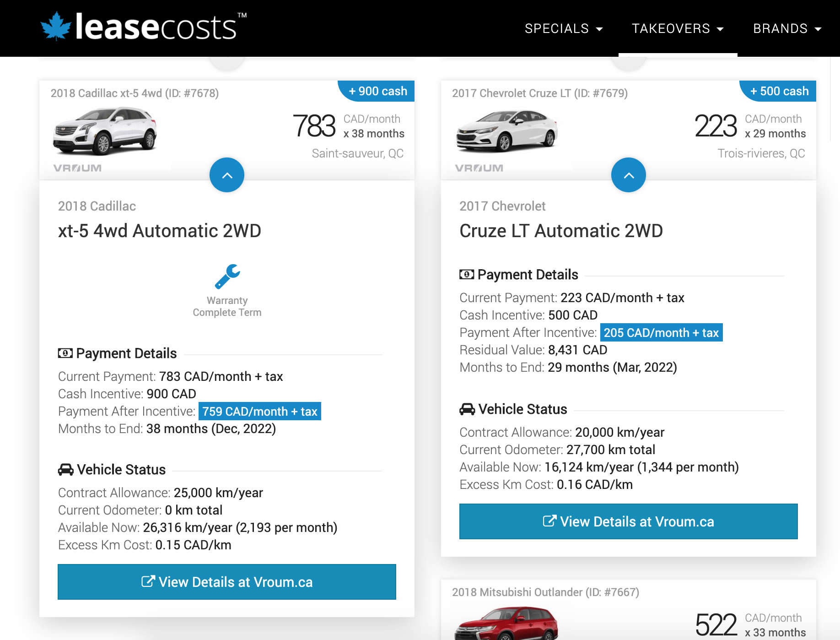The height and width of the screenshot is (640, 840).
Task: Click the '205 CAD/month + tax' highlighted value
Action: point(661,332)
